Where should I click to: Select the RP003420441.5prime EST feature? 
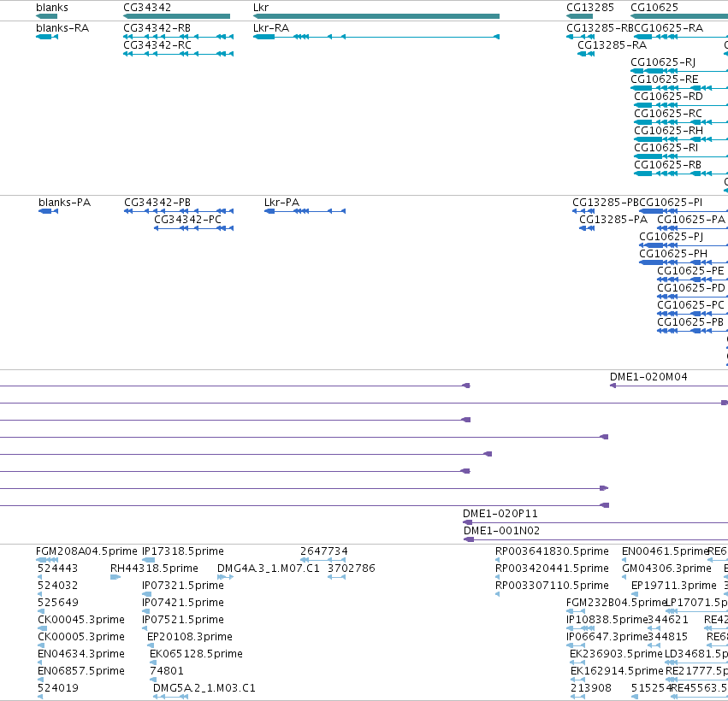click(498, 577)
